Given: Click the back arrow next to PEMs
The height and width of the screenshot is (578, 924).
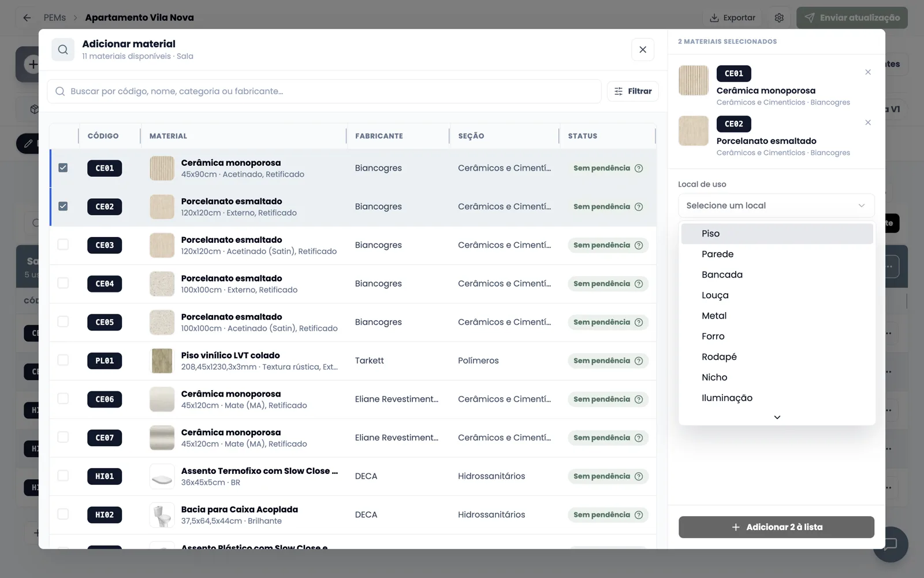Looking at the screenshot, I should pyautogui.click(x=27, y=18).
